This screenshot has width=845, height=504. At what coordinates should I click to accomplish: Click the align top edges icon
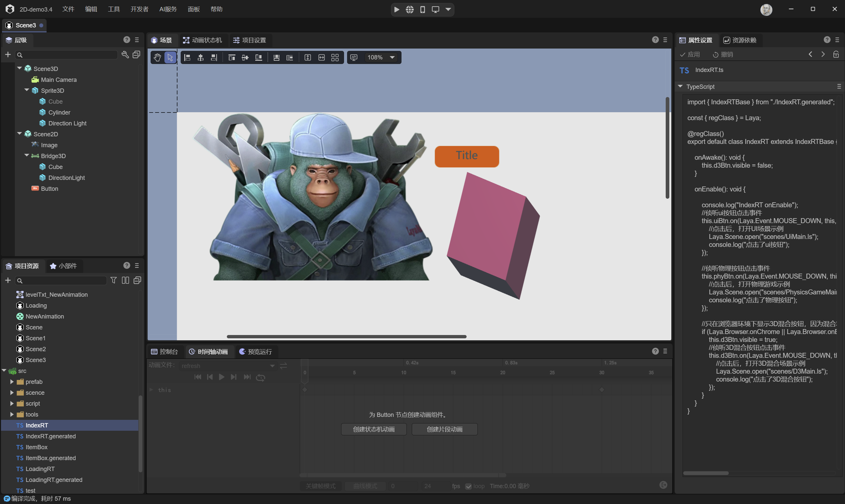click(x=232, y=57)
